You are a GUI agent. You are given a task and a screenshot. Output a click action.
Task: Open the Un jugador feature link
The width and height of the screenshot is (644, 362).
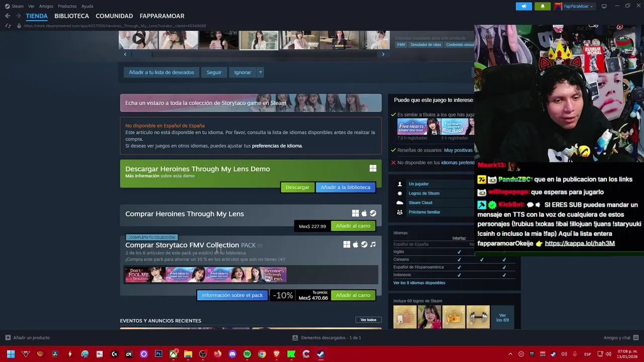click(x=419, y=184)
